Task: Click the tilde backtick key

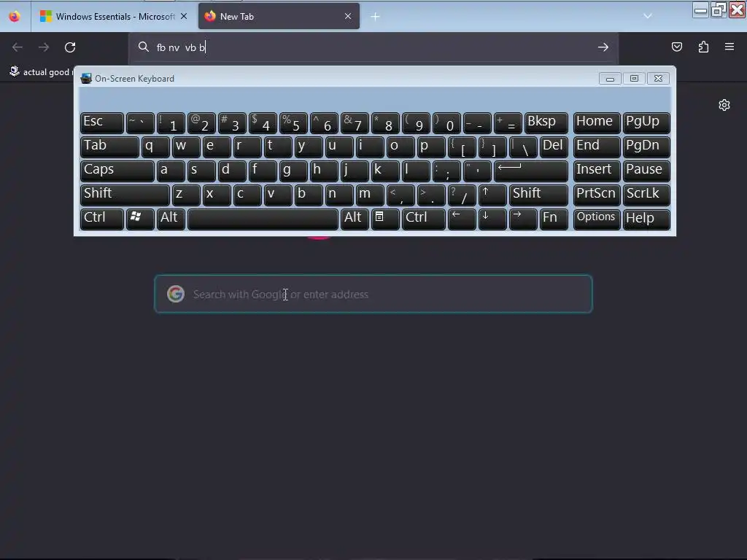Action: click(x=140, y=122)
